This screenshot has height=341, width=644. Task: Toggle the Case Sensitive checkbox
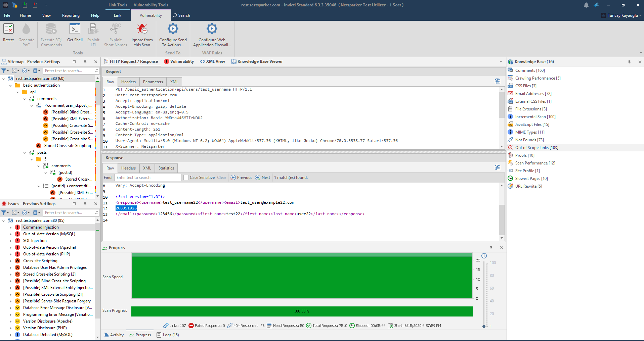[186, 178]
